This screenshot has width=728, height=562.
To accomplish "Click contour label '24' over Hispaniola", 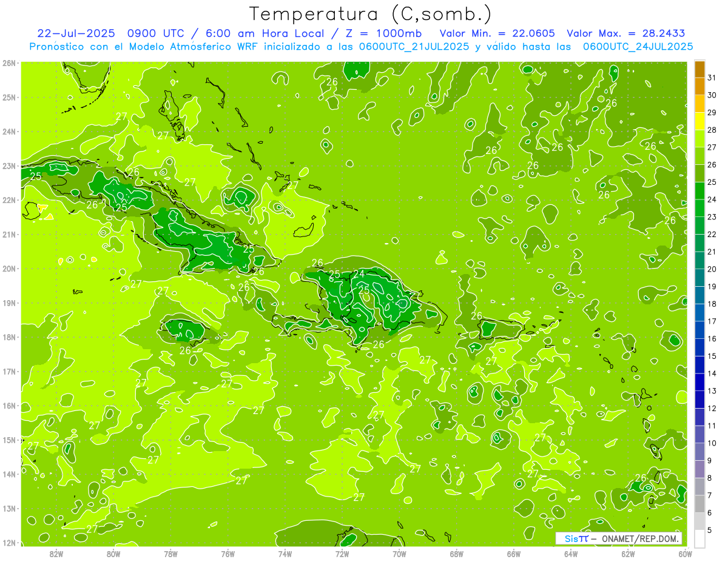I will click(359, 274).
